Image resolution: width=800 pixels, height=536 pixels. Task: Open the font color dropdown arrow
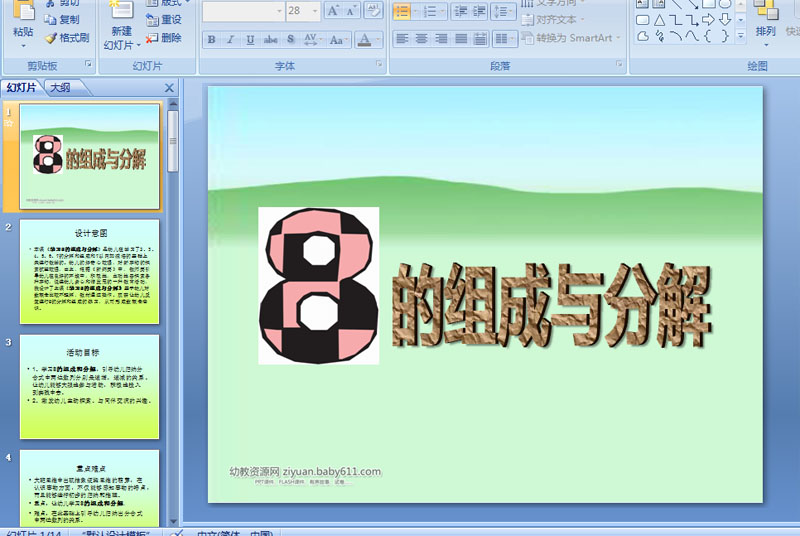(x=378, y=39)
